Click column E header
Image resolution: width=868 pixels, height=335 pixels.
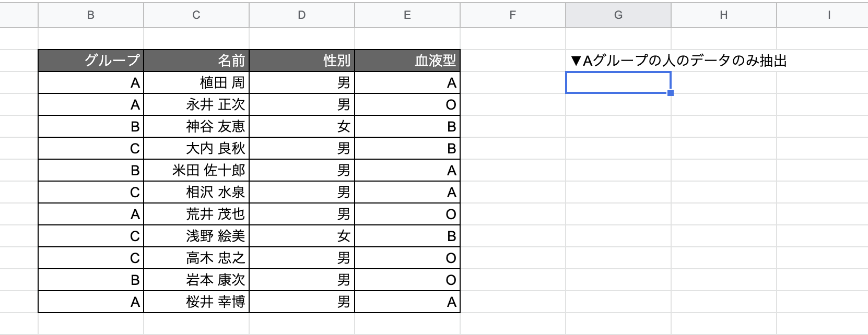coord(407,15)
